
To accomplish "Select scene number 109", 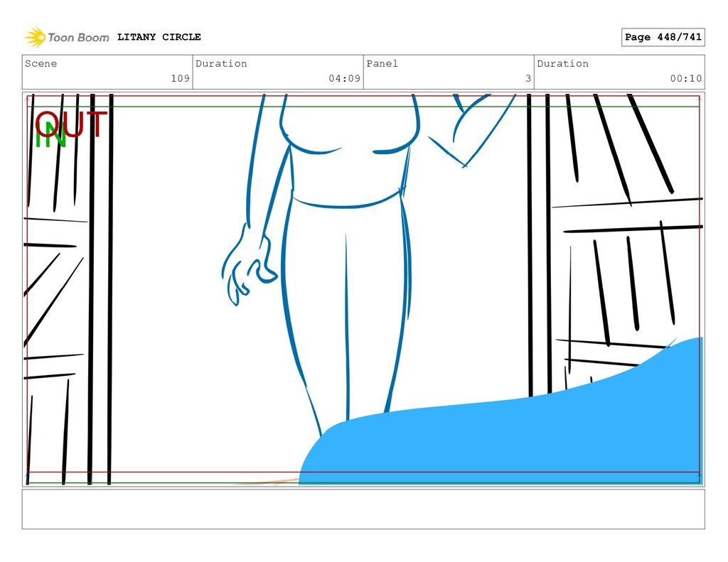I will [180, 78].
